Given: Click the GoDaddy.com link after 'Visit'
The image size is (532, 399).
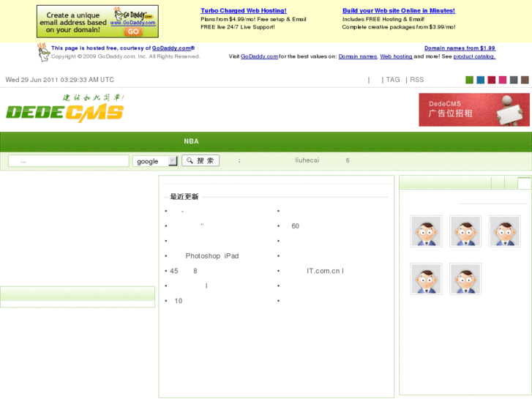Looking at the screenshot, I should coord(259,56).
